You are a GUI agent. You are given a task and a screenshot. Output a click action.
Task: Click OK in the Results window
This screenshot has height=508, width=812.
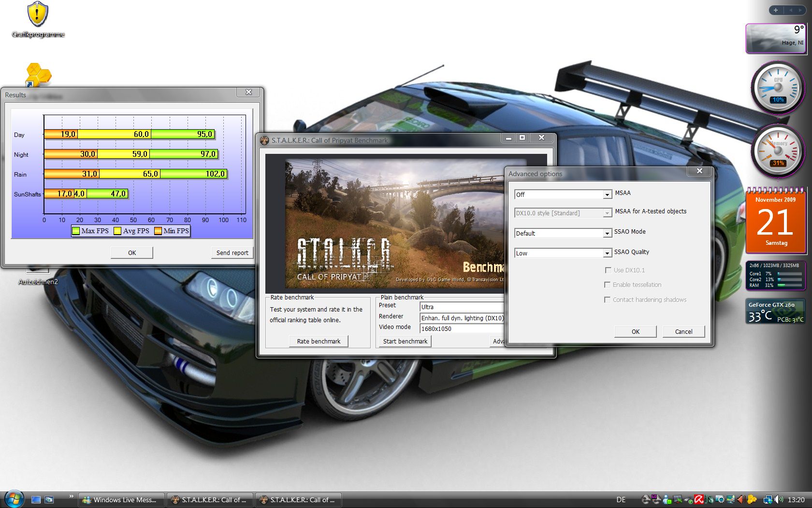coord(132,253)
